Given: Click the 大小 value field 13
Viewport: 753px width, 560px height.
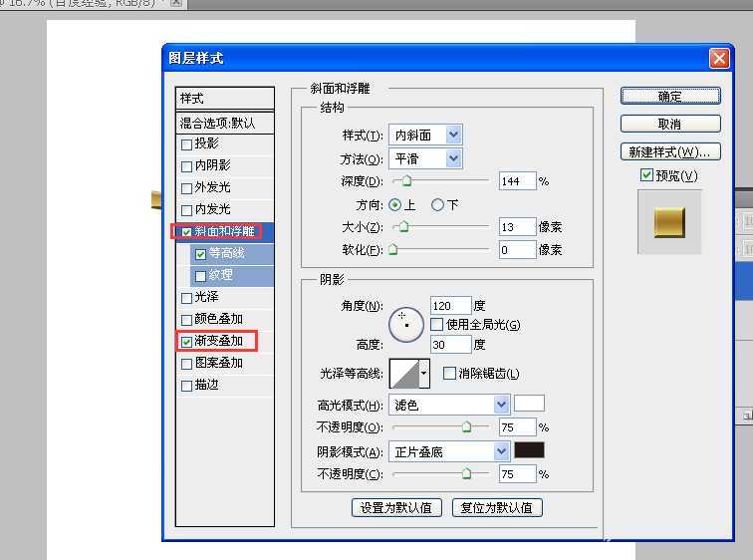Looking at the screenshot, I should coord(517,226).
